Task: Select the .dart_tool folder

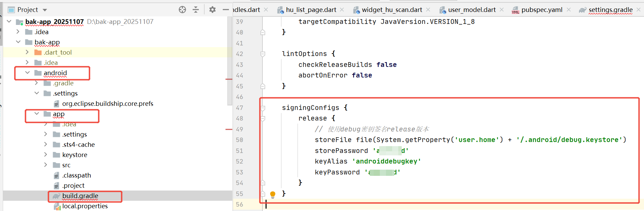Action: tap(57, 52)
